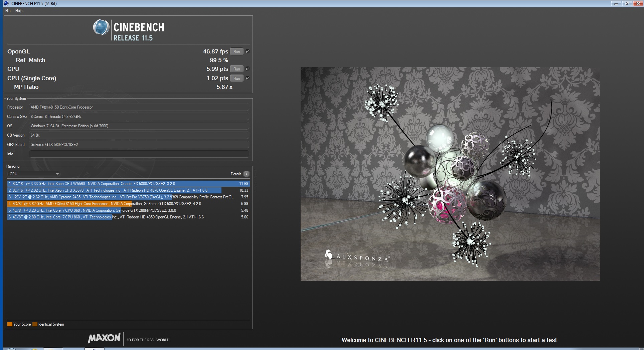Select ranking row 1 Xeon W5590
644x350 pixels.
(x=128, y=184)
